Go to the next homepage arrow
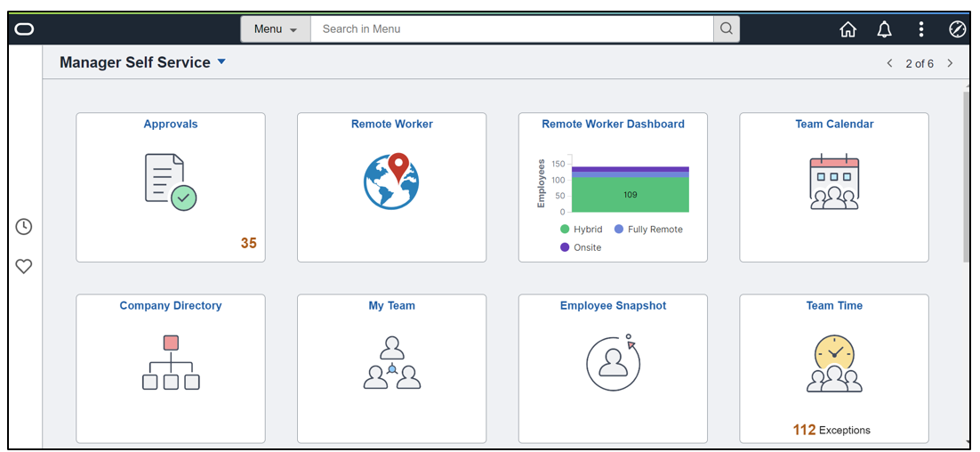The height and width of the screenshot is (452, 980). tap(950, 63)
